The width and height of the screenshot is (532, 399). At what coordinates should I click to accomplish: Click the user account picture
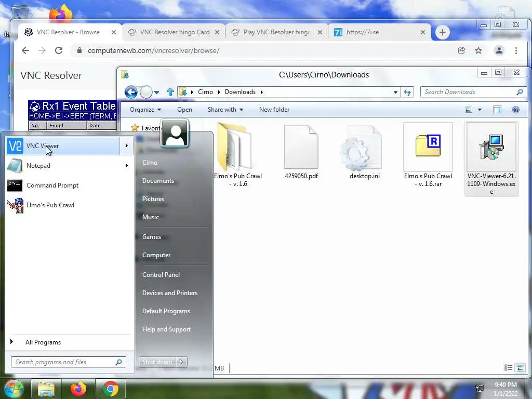175,134
